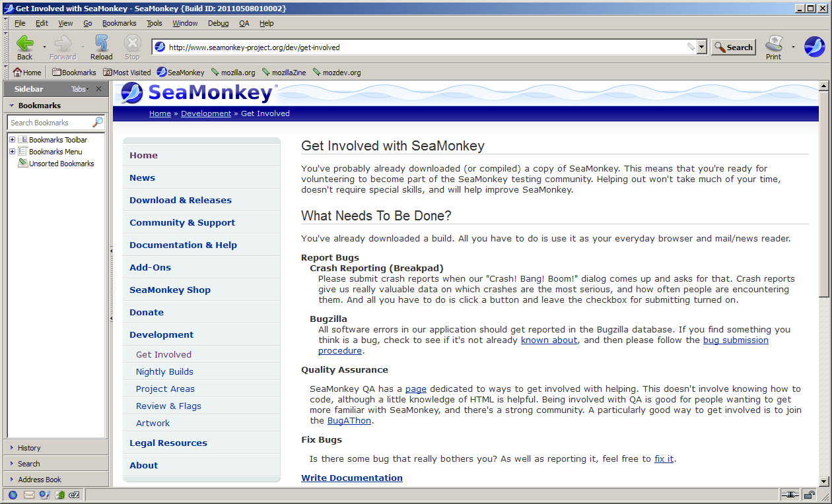Screen dimensions: 832x504
Task: Click the Search Bookmarks input field
Action: pos(49,123)
